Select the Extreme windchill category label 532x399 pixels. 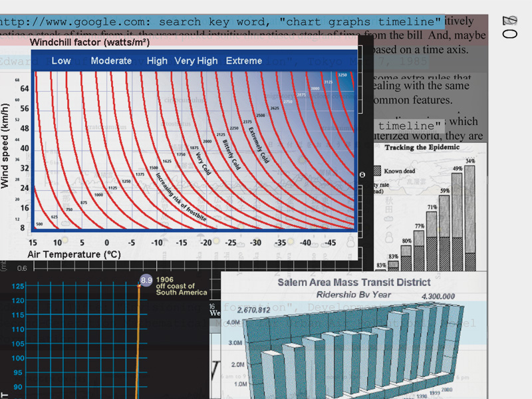[244, 61]
